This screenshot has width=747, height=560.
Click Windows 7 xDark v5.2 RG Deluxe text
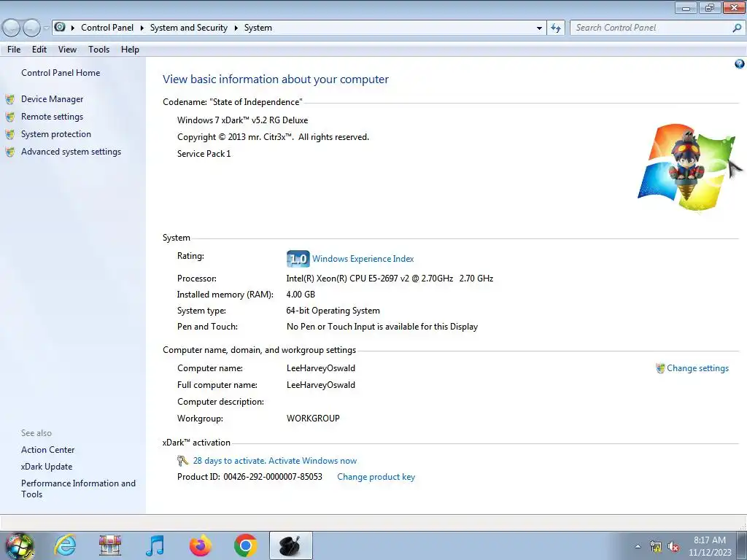point(242,120)
